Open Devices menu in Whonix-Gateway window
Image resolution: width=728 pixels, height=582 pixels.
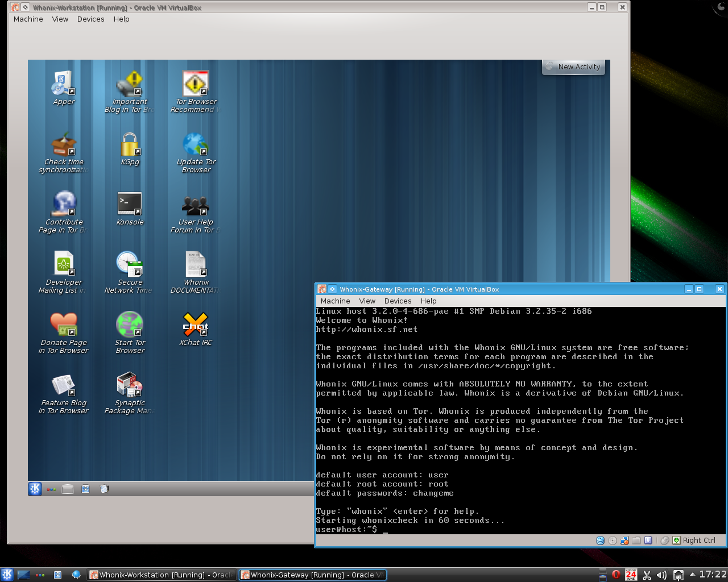tap(398, 301)
